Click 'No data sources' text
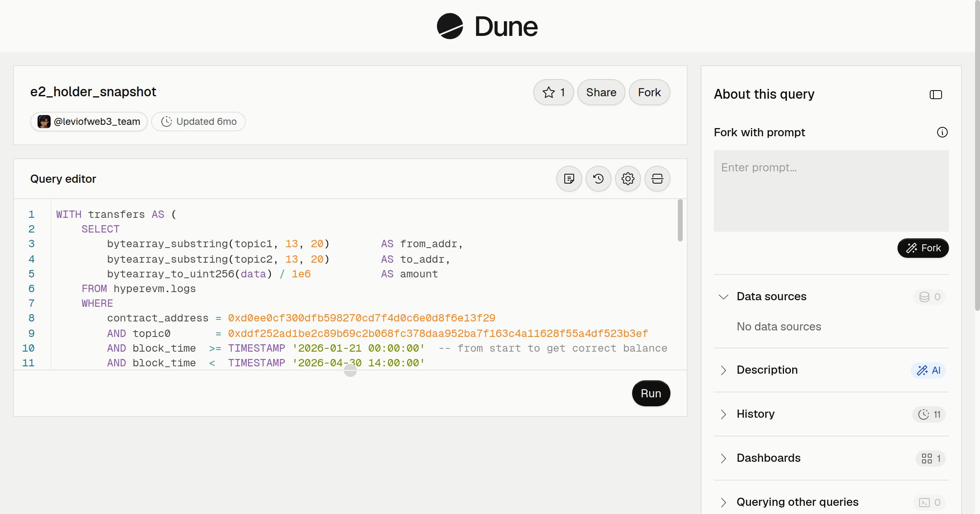This screenshot has width=980, height=514. click(779, 327)
